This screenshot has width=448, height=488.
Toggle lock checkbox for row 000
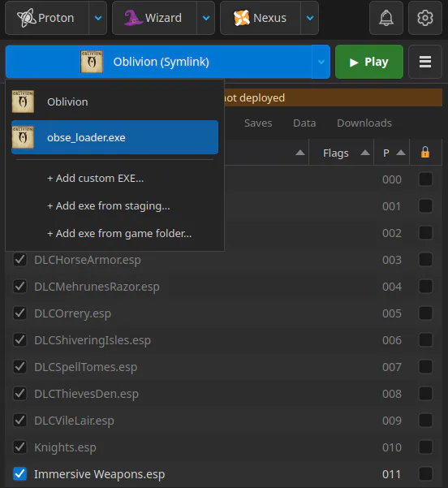pos(425,179)
